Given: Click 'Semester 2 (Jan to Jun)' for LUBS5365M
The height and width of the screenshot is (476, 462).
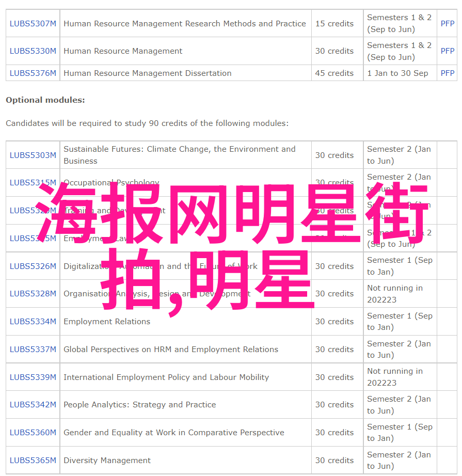Looking at the screenshot, I should [x=399, y=460].
